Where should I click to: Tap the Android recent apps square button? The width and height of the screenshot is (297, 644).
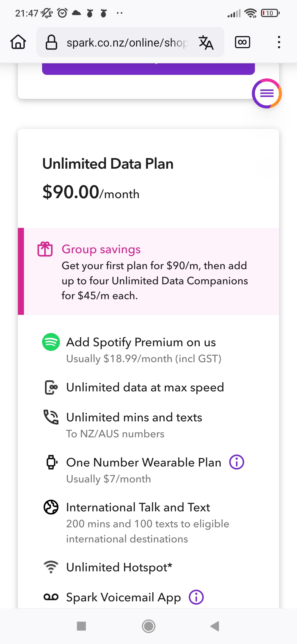pyautogui.click(x=81, y=626)
